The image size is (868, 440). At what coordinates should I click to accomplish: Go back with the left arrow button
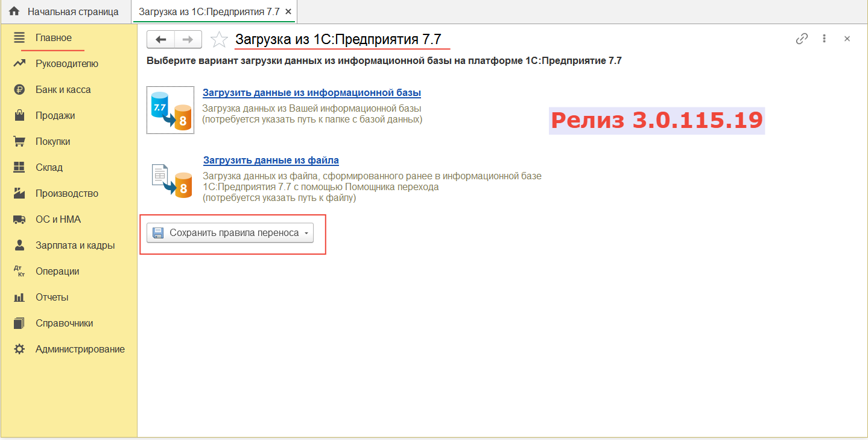pyautogui.click(x=160, y=40)
